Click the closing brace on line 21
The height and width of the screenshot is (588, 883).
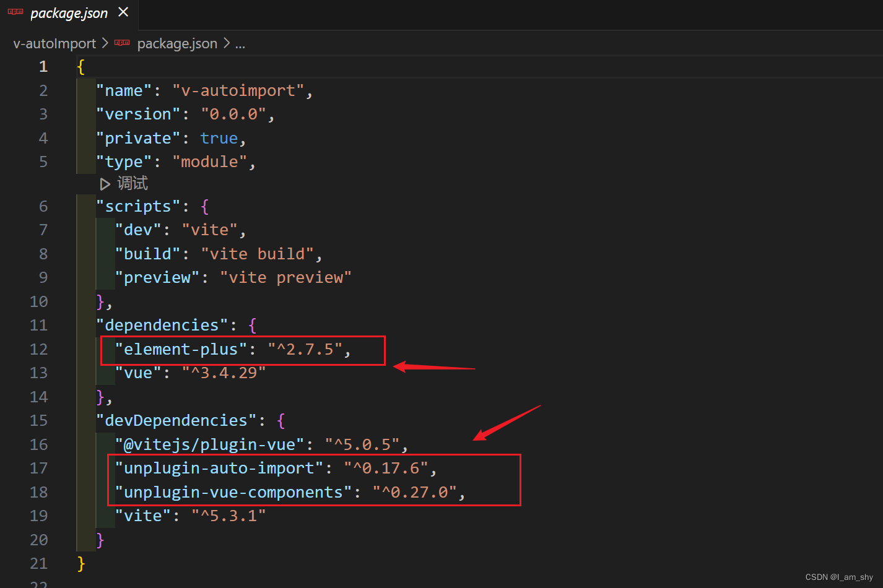click(x=81, y=563)
